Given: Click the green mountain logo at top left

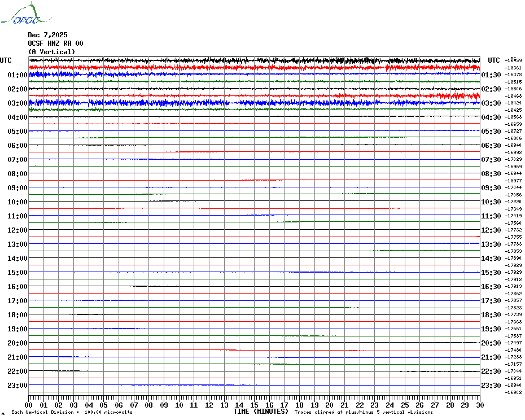Looking at the screenshot, I should point(27,14).
